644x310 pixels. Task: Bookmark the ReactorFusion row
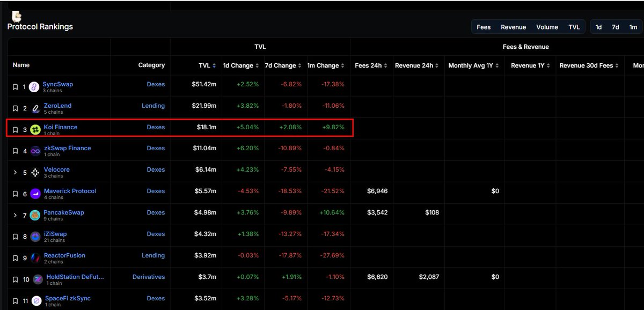pos(15,258)
